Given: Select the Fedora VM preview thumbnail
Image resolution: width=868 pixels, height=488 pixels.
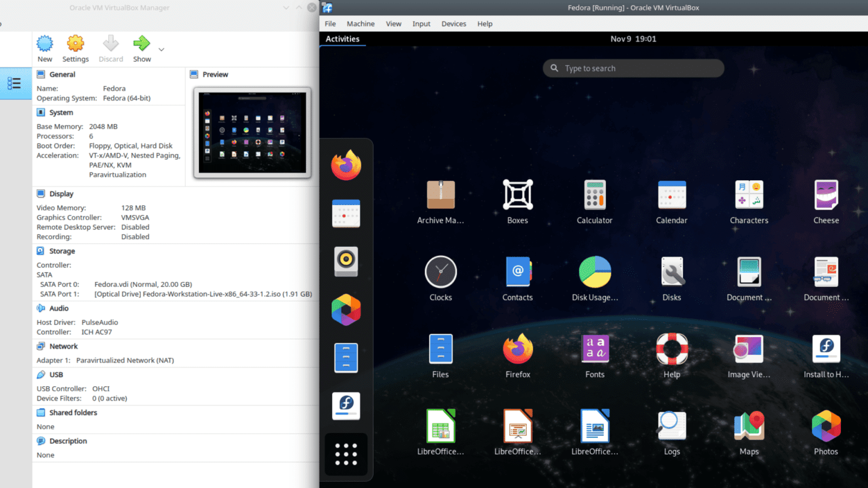Looking at the screenshot, I should click(x=251, y=132).
